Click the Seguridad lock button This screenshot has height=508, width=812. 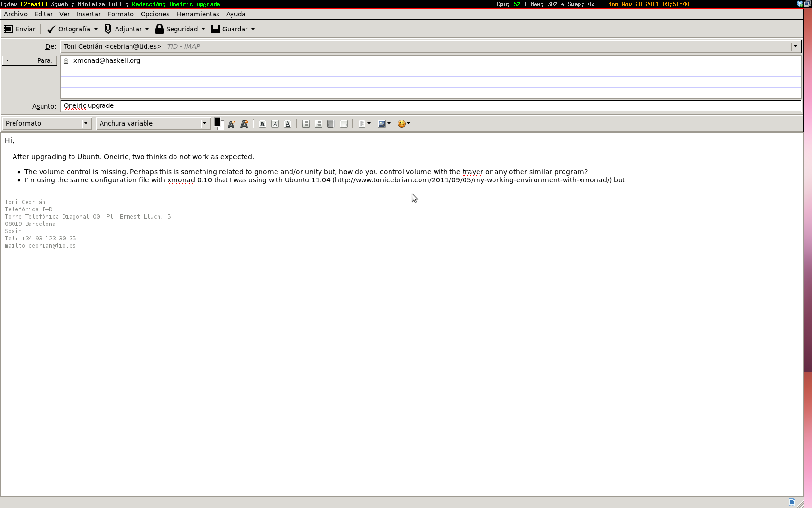click(176, 29)
